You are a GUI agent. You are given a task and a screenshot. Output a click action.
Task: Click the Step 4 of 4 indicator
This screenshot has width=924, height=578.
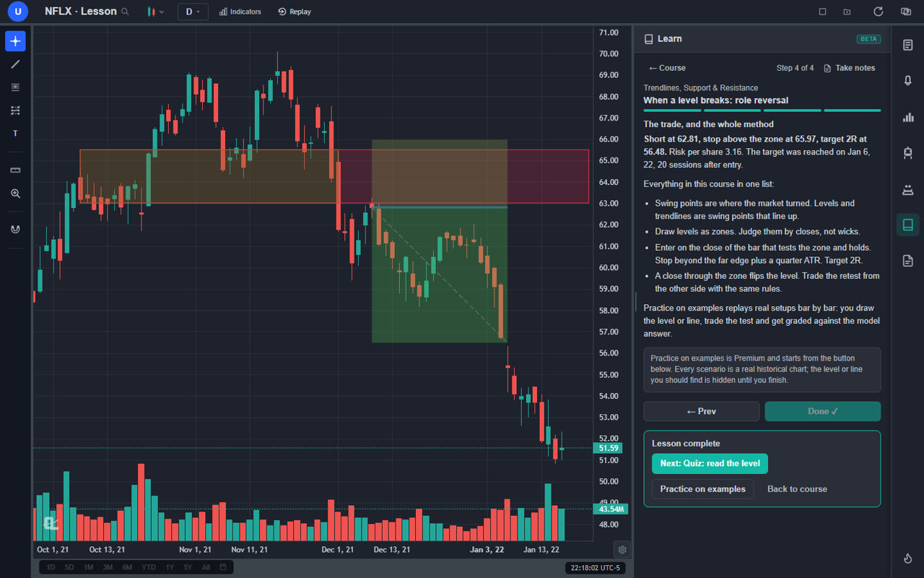(795, 68)
